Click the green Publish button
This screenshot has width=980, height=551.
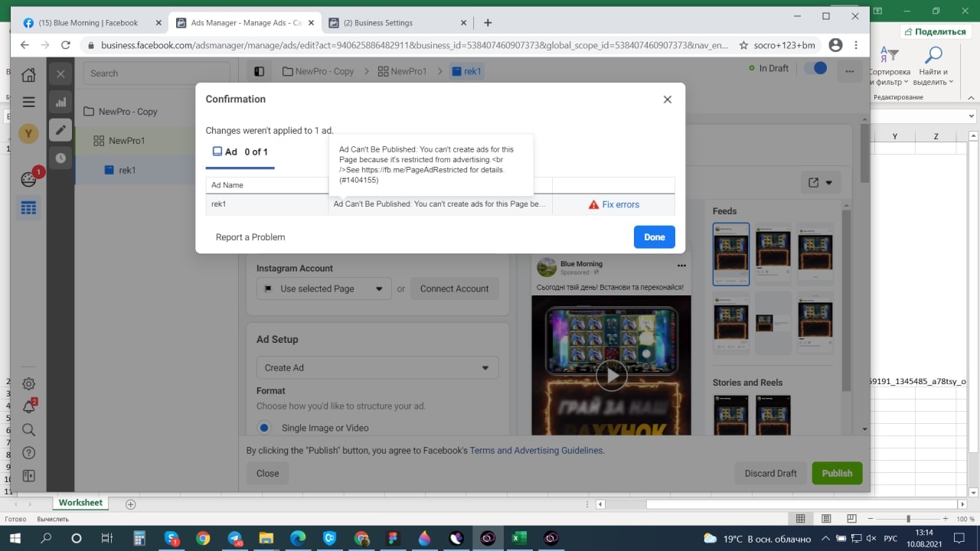point(837,473)
